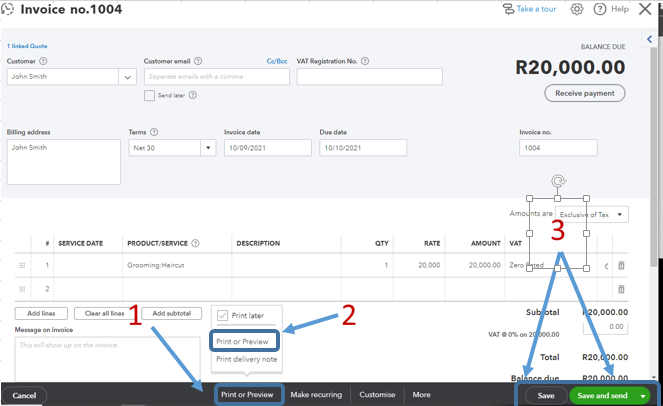This screenshot has height=406, width=663.
Task: Click the Clear all lines button
Action: point(104,313)
